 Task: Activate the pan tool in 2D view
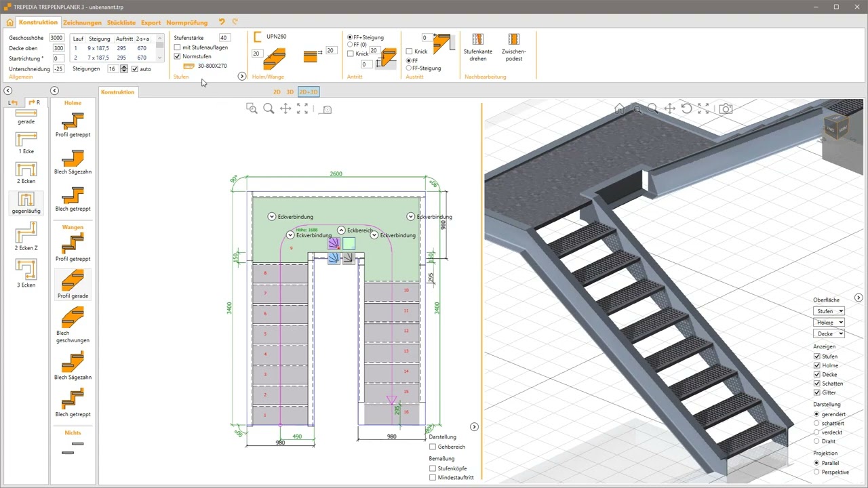click(x=285, y=108)
